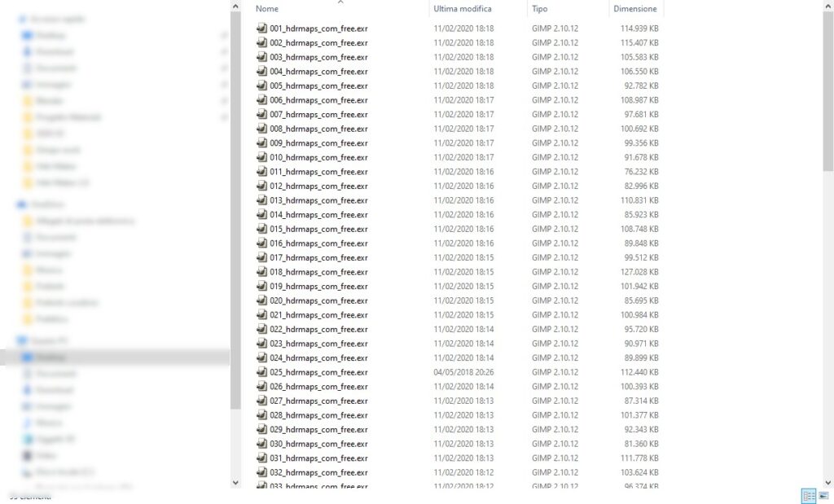Click the size value 111.778 KB
This screenshot has width=834, height=504.
[x=639, y=458]
